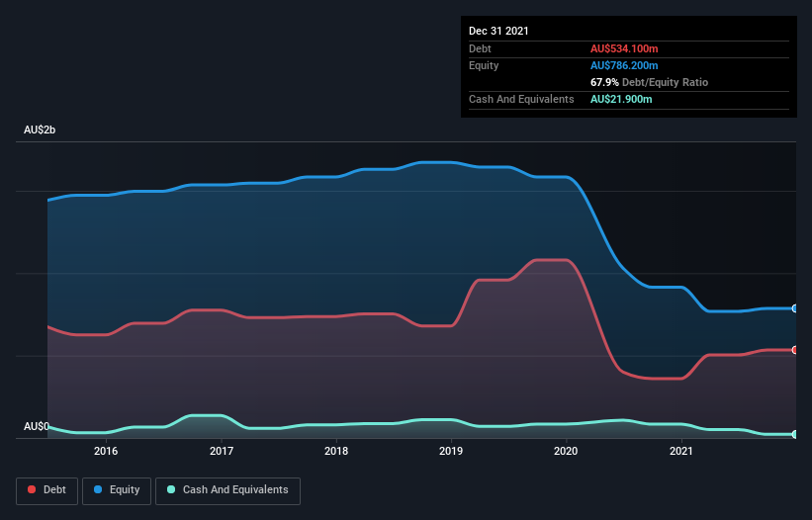Toggle the Equity series legend button
Image resolution: width=812 pixels, height=520 pixels.
[117, 490]
